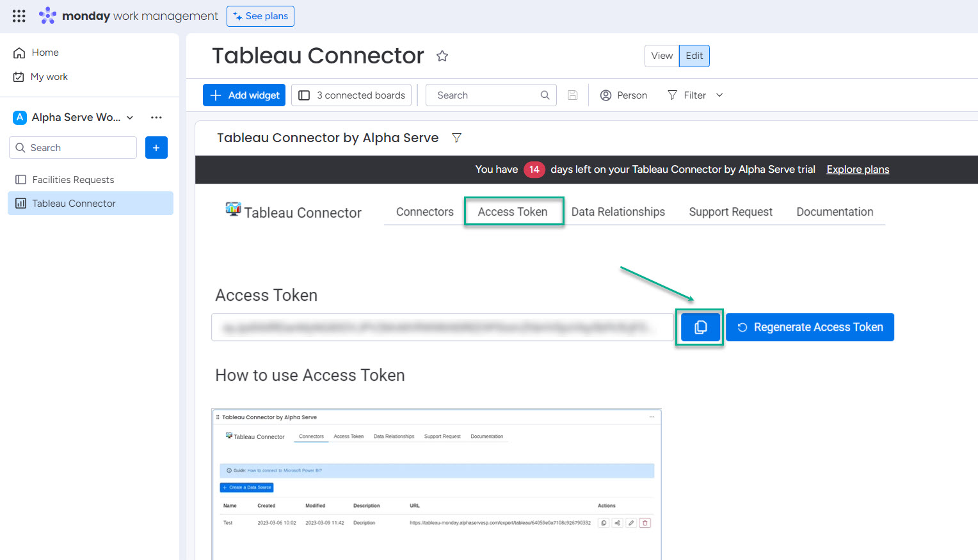The height and width of the screenshot is (560, 978).
Task: Expand the Filter dropdown chevron
Action: point(719,95)
